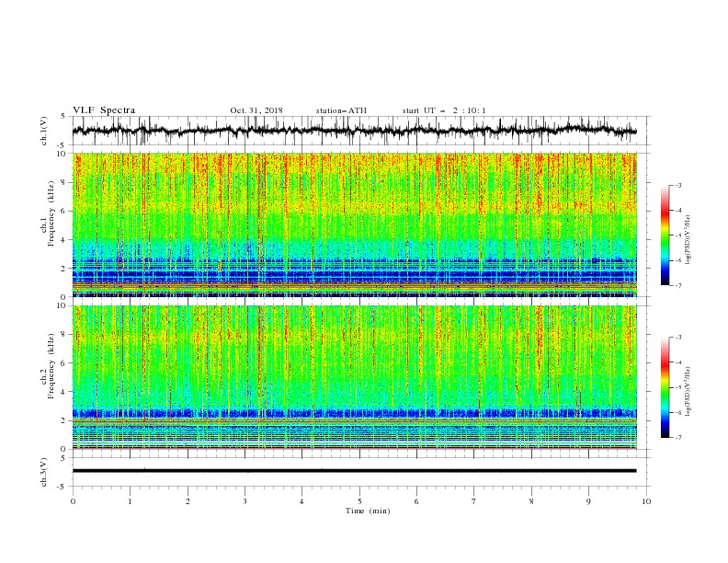Viewport: 728px width, 563px height.
Task: Click the "5" tick on ch.1(V) axis
Action: point(64,116)
